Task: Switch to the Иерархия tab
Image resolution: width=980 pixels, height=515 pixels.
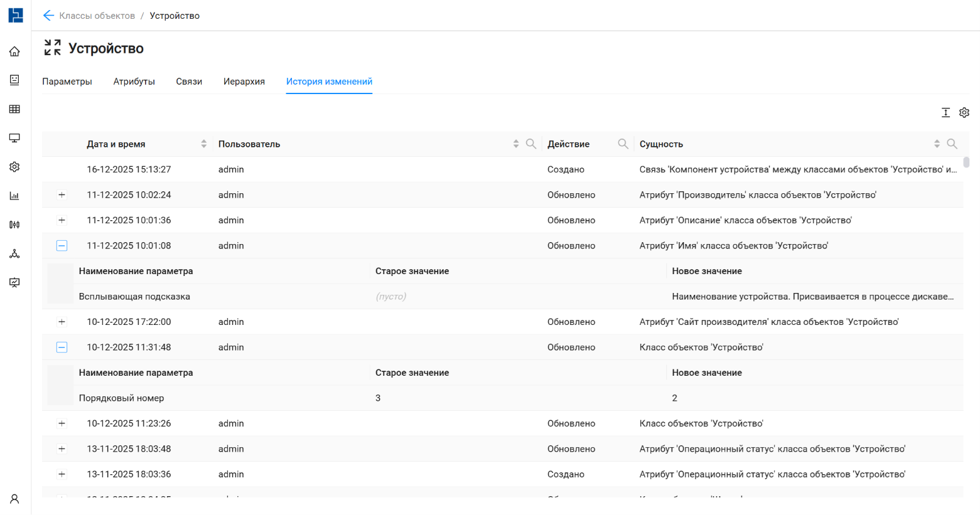Action: (x=244, y=82)
